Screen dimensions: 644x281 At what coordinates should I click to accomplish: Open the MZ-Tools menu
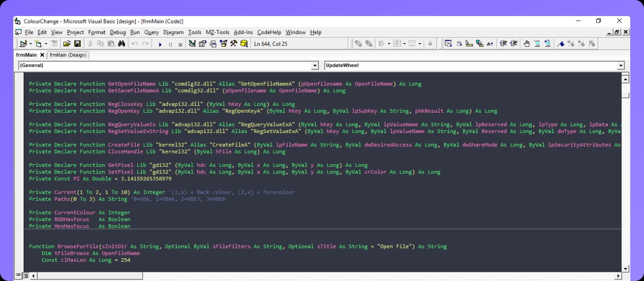(217, 32)
